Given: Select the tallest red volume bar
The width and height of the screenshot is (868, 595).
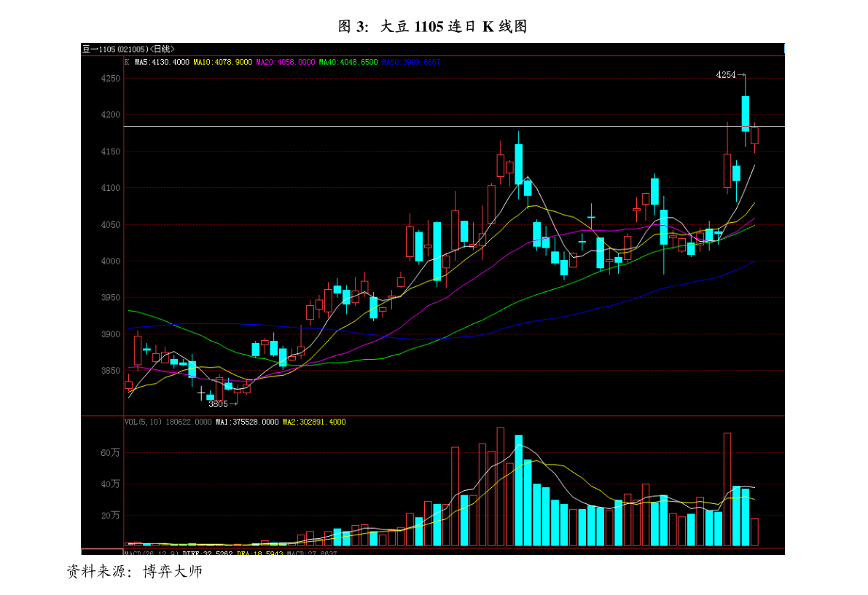Looking at the screenshot, I should tap(500, 486).
